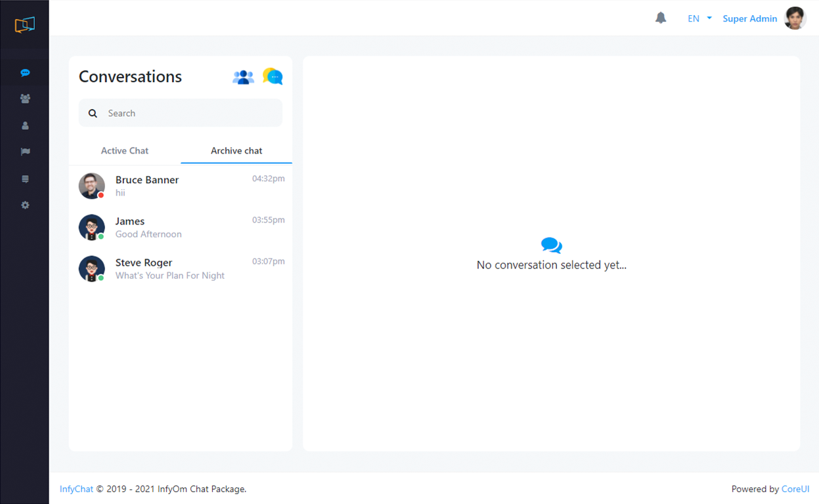Select the Archive chat tab
This screenshot has height=504, width=819.
(x=236, y=151)
